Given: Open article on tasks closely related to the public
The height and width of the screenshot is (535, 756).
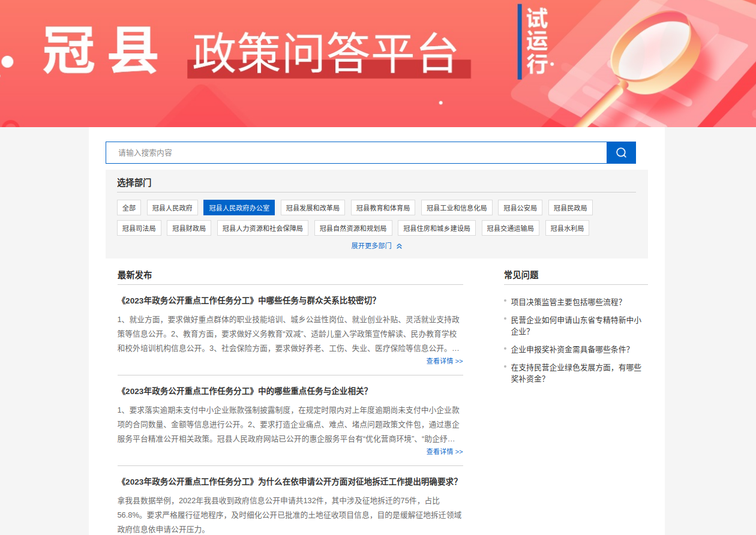Looking at the screenshot, I should (x=248, y=300).
